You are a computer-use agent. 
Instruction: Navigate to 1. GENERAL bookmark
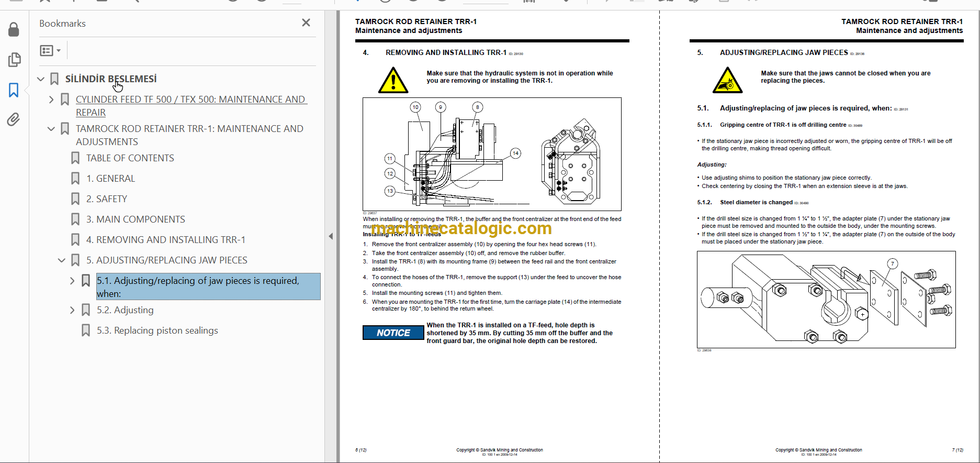(110, 179)
